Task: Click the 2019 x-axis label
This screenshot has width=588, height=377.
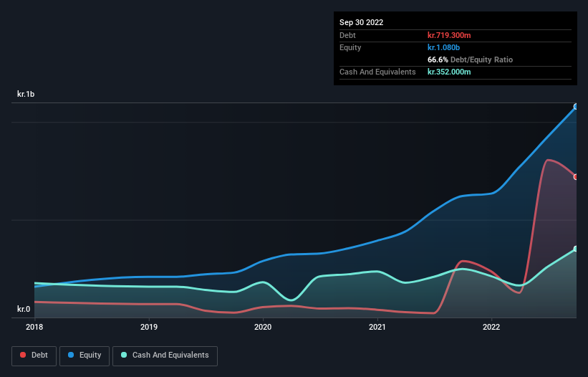Action: pyautogui.click(x=149, y=327)
